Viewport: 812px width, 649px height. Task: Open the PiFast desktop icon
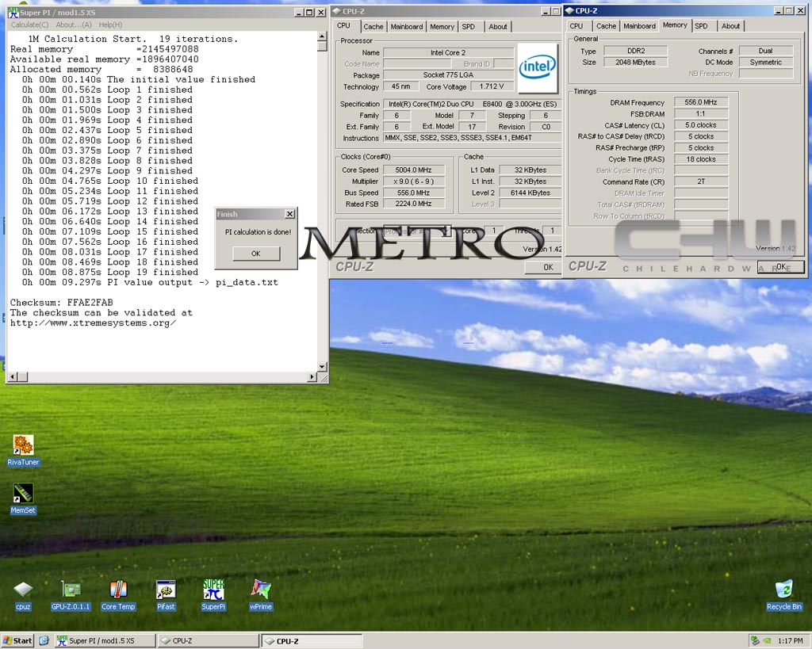point(166,596)
